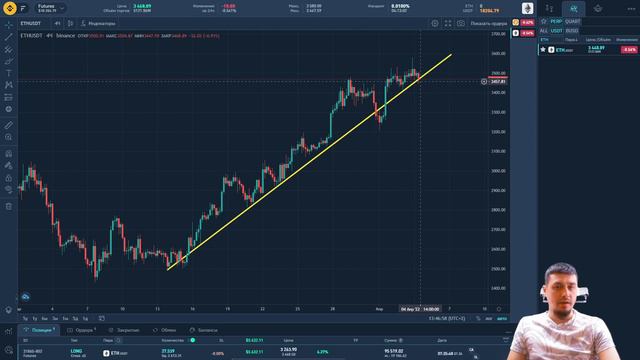
Task: Select the USDT quote filter
Action: pyautogui.click(x=557, y=31)
